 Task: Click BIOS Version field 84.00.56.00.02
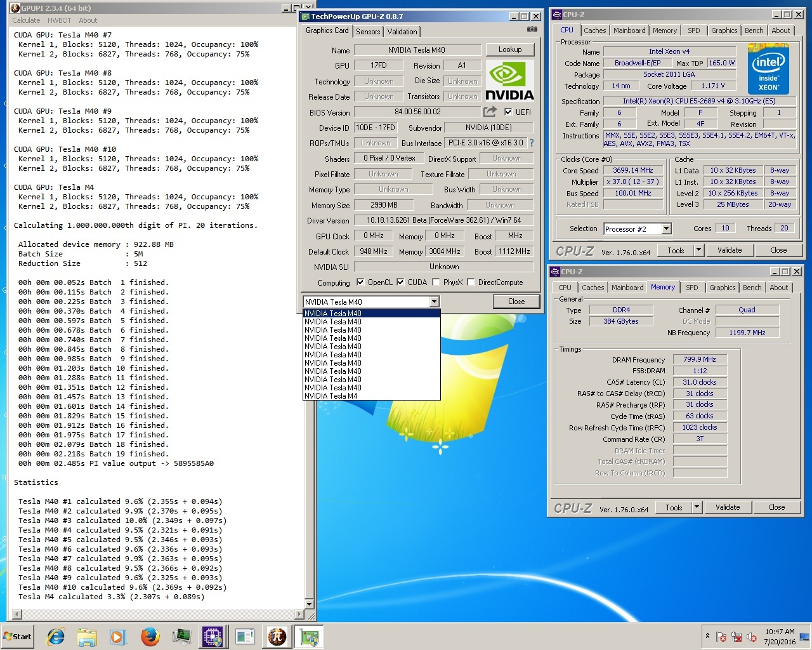click(x=417, y=112)
